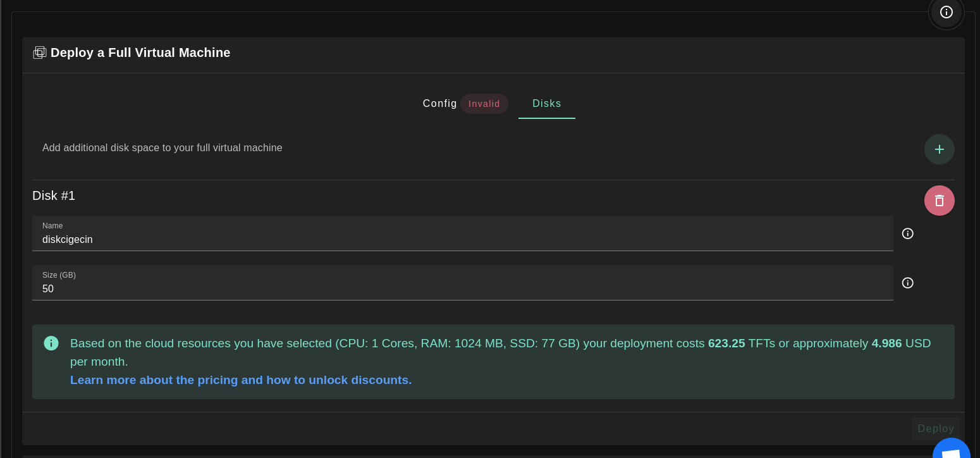980x458 pixels.
Task: Click the 'Deploy a Full Virtual Machine' heading
Action: click(140, 53)
